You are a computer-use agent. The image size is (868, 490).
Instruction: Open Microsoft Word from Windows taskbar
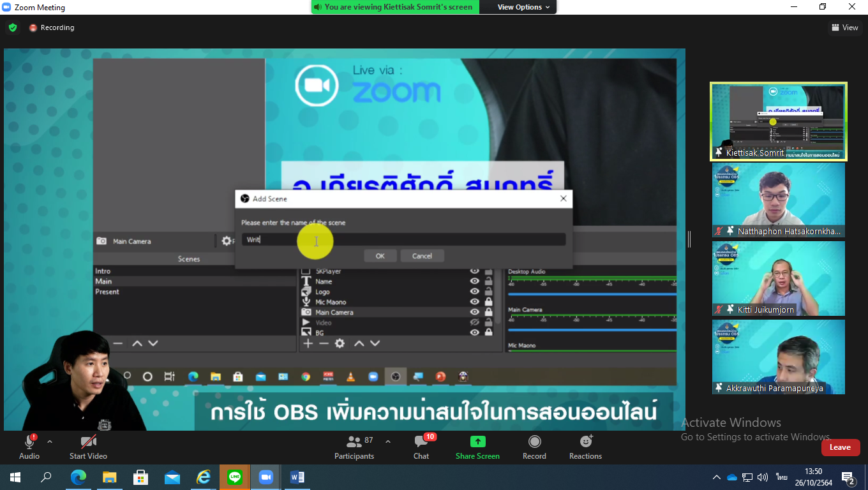[x=297, y=477]
